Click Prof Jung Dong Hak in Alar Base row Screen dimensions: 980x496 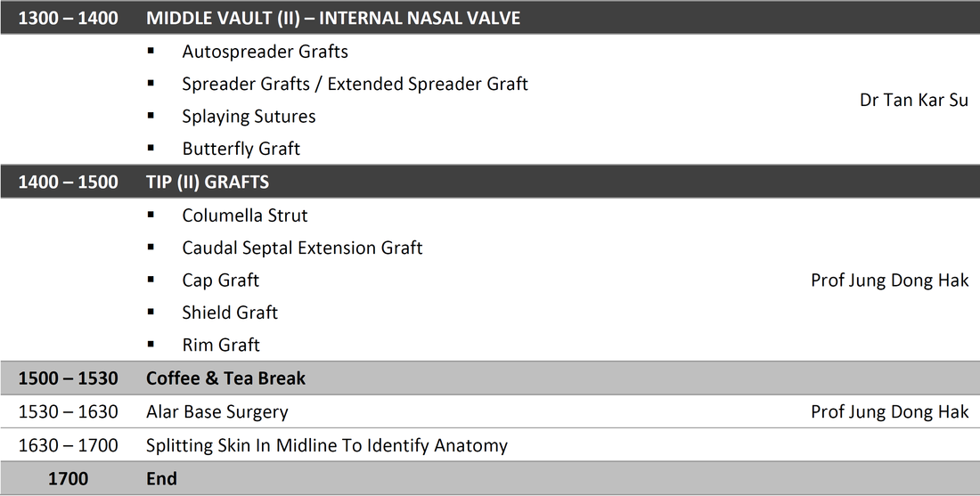[x=889, y=411]
